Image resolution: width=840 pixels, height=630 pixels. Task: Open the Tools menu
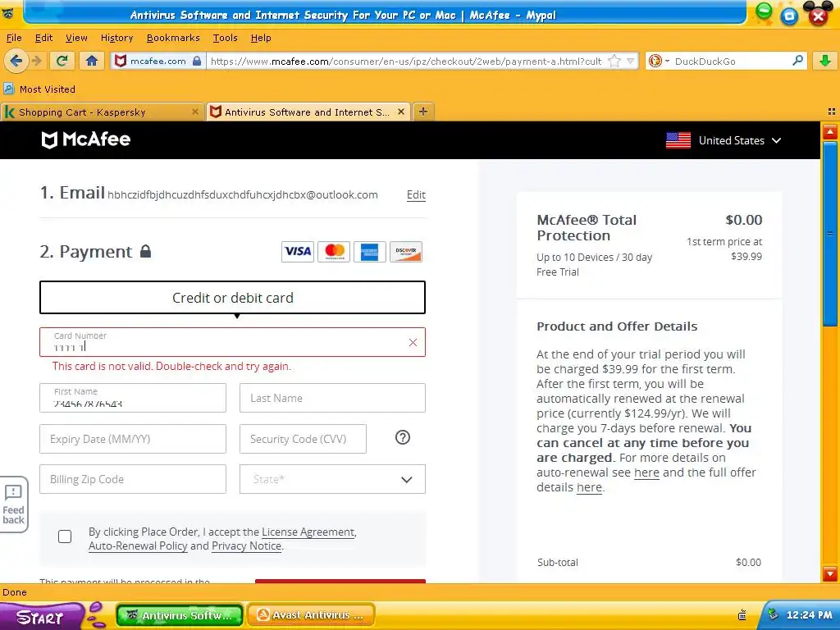coord(225,38)
